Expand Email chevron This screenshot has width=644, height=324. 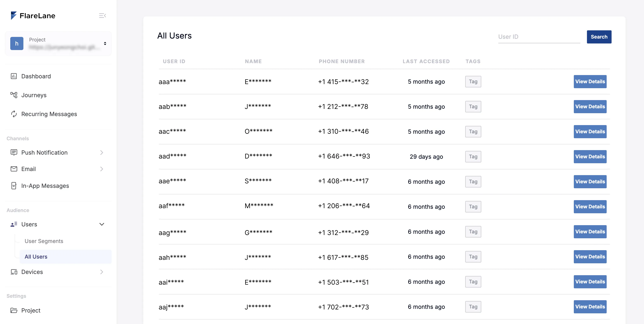pyautogui.click(x=102, y=169)
